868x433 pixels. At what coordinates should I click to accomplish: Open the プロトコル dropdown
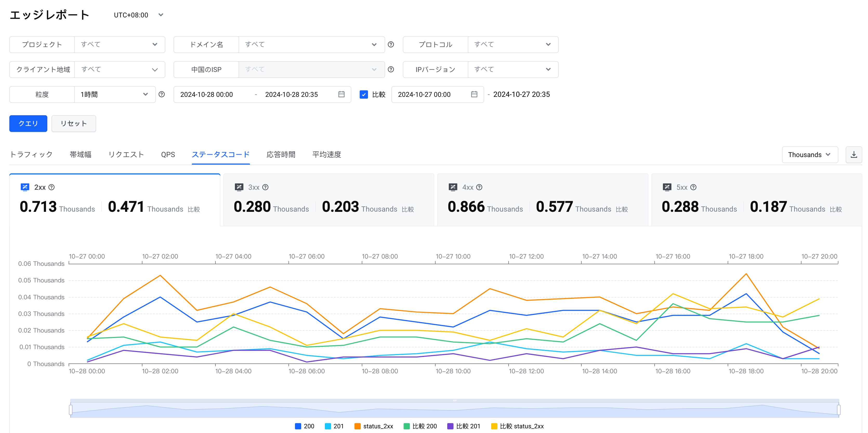point(513,44)
